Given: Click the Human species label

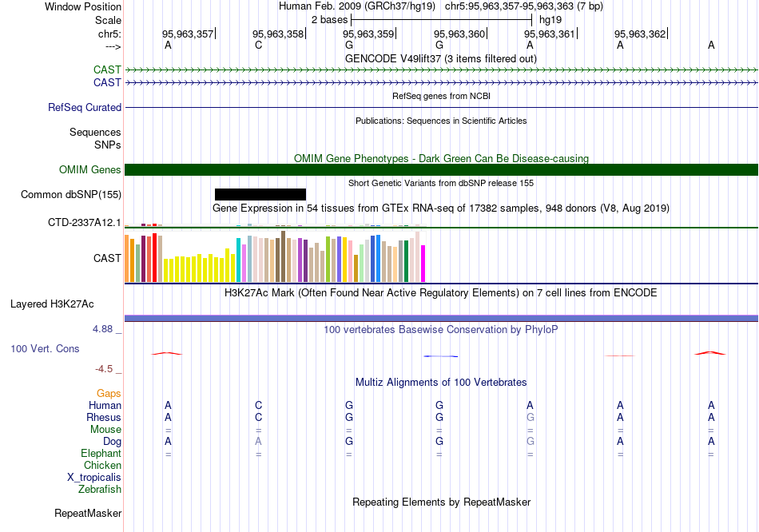Looking at the screenshot, I should 105,405.
